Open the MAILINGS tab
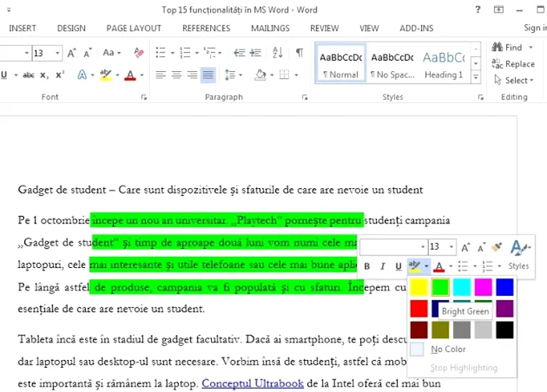The height and width of the screenshot is (392, 547). point(270,28)
